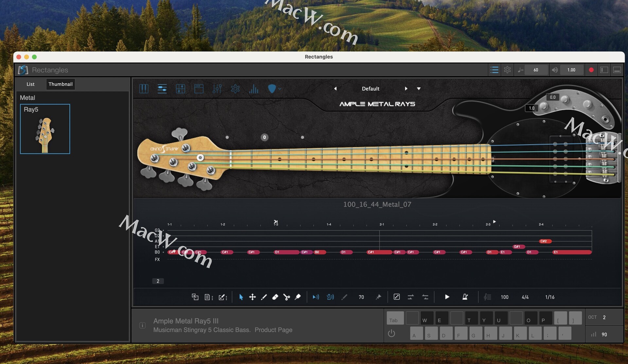Open the plugin settings gear in instrument toolbar
This screenshot has width=628, height=364.
(x=235, y=89)
